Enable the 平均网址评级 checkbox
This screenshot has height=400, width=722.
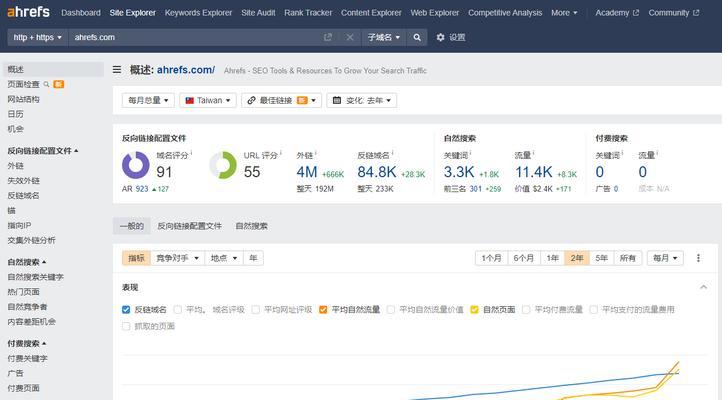coord(256,310)
